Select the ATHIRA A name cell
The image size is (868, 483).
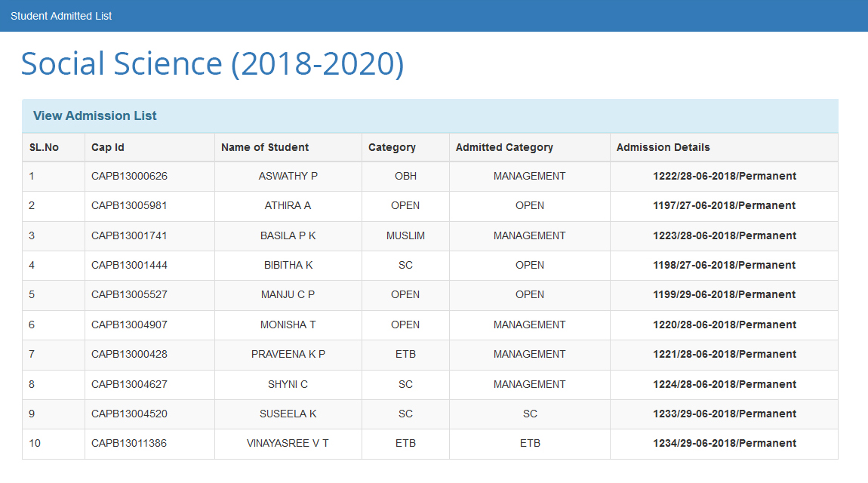pos(288,205)
